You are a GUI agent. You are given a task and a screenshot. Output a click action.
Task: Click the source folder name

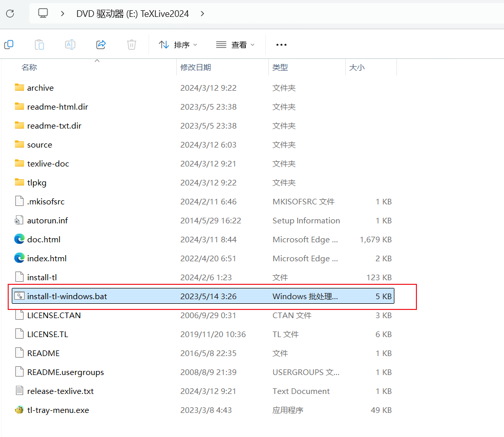coord(39,144)
